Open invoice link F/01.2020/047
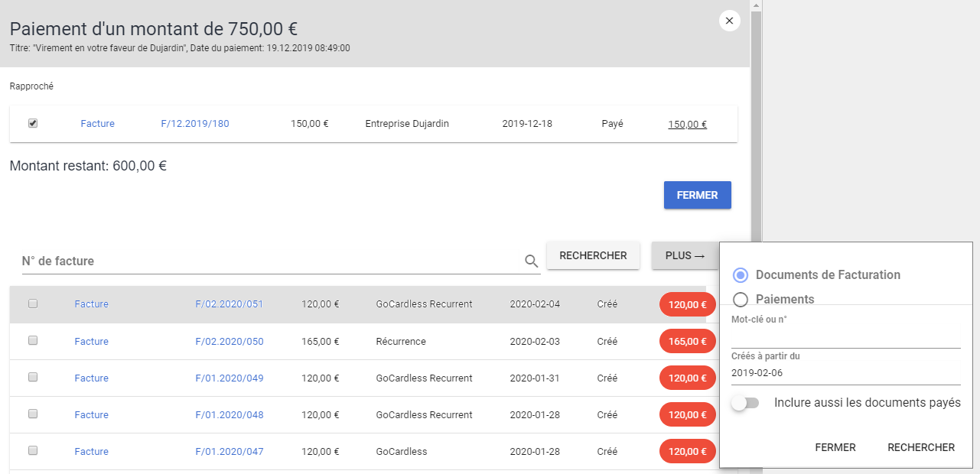The width and height of the screenshot is (980, 474). [230, 452]
